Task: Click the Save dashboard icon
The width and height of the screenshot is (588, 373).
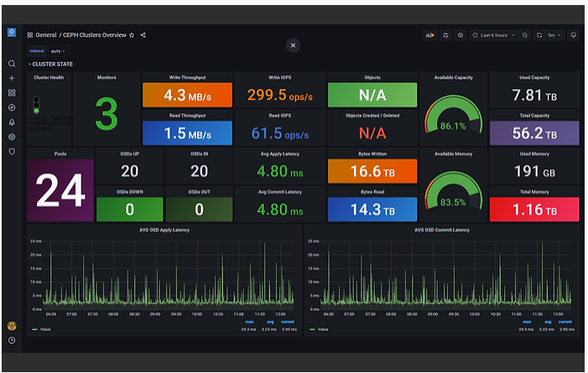Action: (446, 35)
